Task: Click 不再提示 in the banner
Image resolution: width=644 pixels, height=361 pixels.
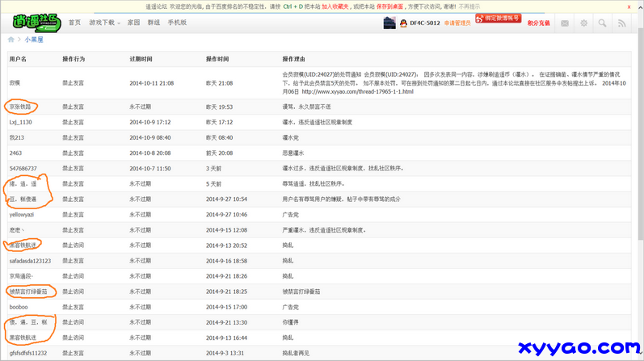Action: (x=469, y=6)
